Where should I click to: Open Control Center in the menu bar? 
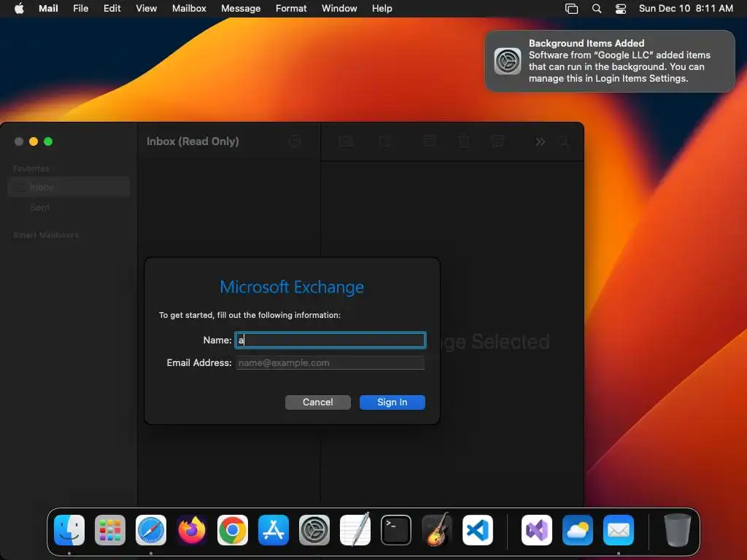point(621,9)
